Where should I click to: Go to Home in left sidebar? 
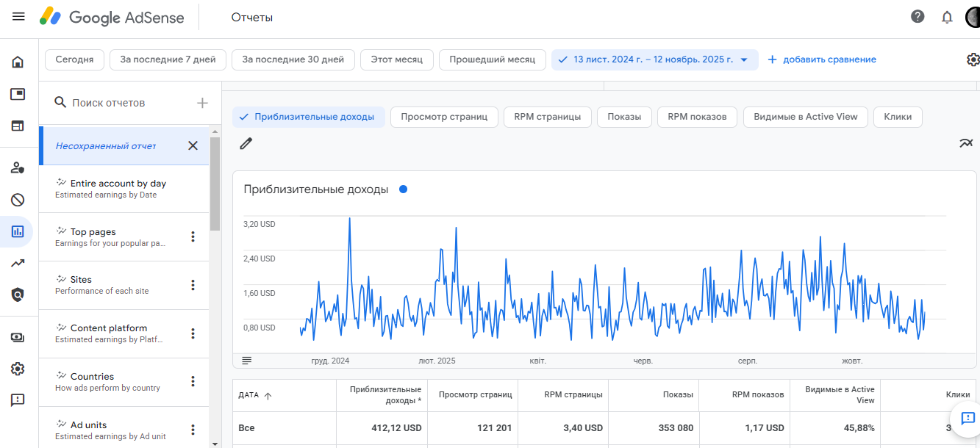[18, 62]
